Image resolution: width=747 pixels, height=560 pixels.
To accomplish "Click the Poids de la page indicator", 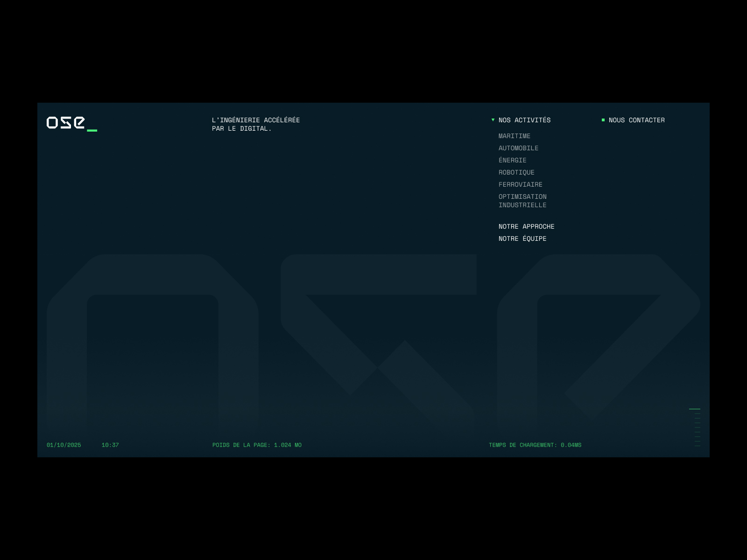I will click(x=257, y=445).
